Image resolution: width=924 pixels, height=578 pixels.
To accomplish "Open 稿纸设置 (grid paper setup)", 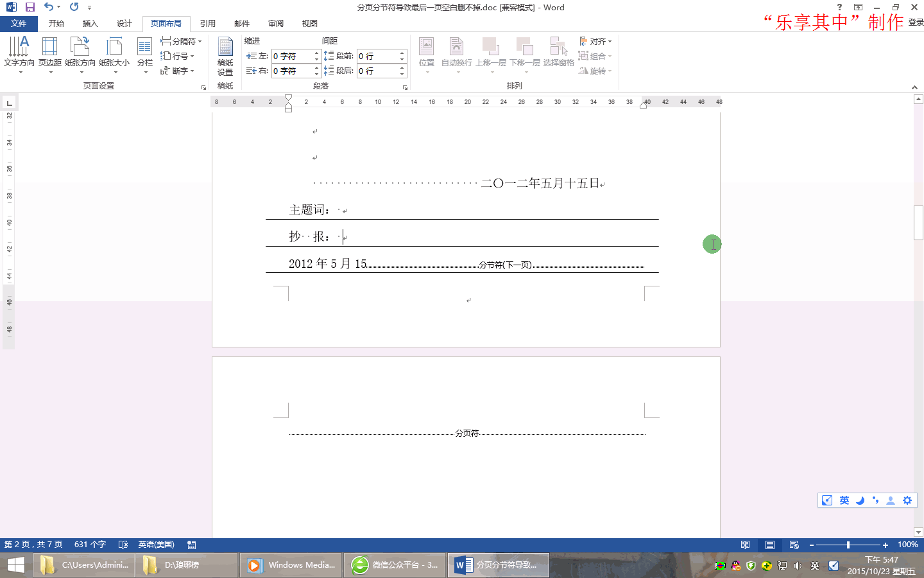I will [x=225, y=56].
